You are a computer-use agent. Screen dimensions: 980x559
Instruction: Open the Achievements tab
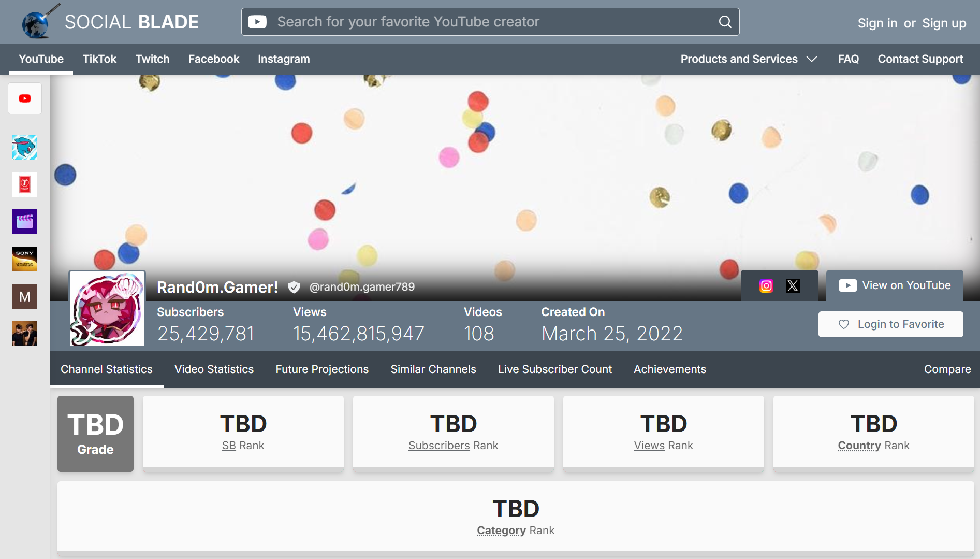(x=670, y=369)
